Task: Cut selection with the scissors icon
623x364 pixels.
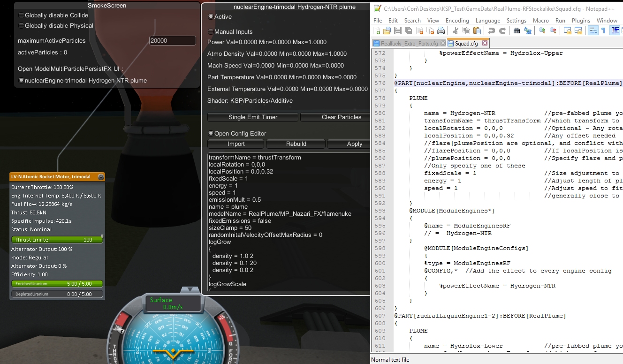Action: pos(455,30)
